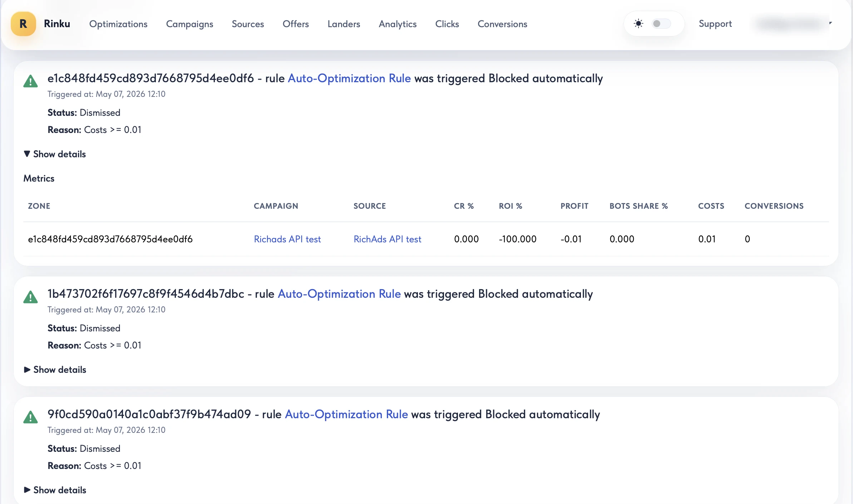Click the ZONE column header
Screen dimensions: 853x504
(x=39, y=206)
